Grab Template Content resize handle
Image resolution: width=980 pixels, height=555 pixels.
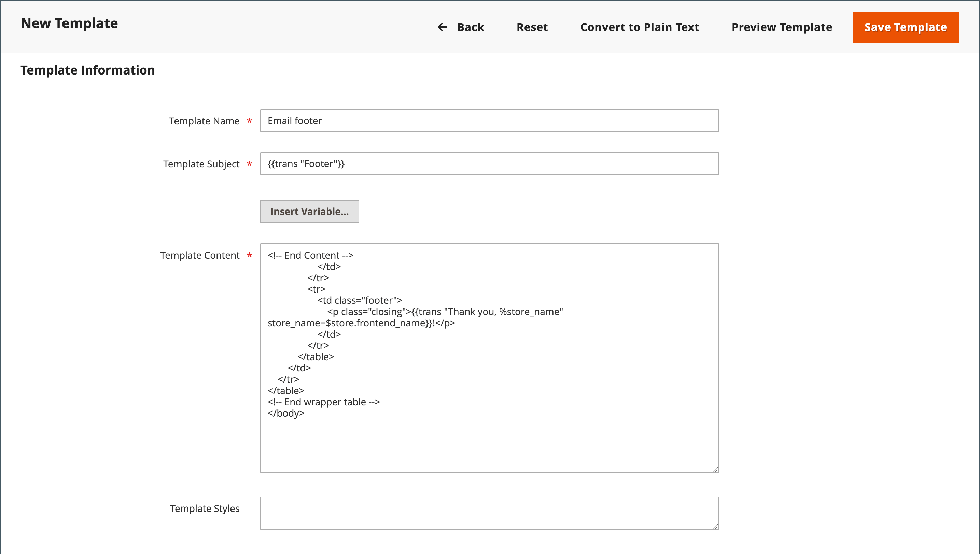click(x=715, y=469)
